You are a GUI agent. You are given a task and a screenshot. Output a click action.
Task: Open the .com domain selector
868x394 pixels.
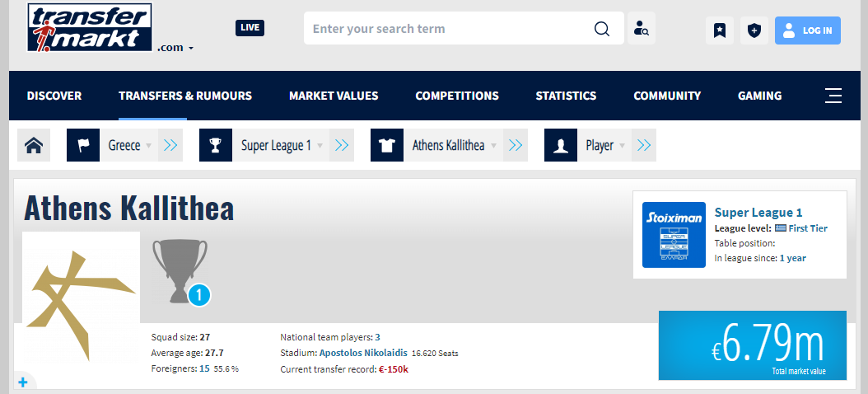click(175, 48)
